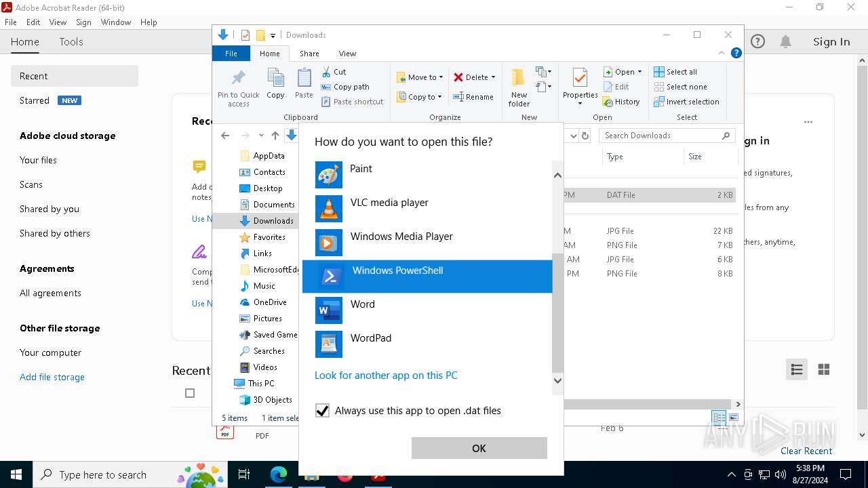
Task: Open Acrobat notifications bell icon
Action: click(785, 42)
